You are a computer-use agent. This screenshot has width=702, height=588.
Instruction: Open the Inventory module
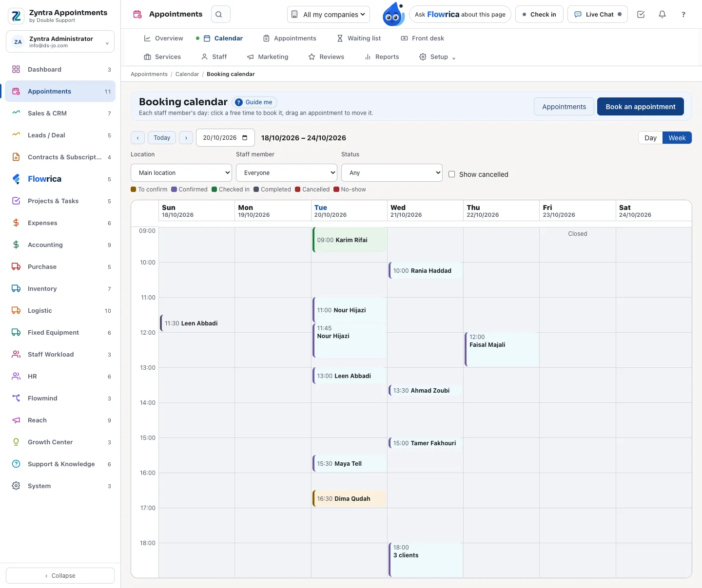click(60, 289)
